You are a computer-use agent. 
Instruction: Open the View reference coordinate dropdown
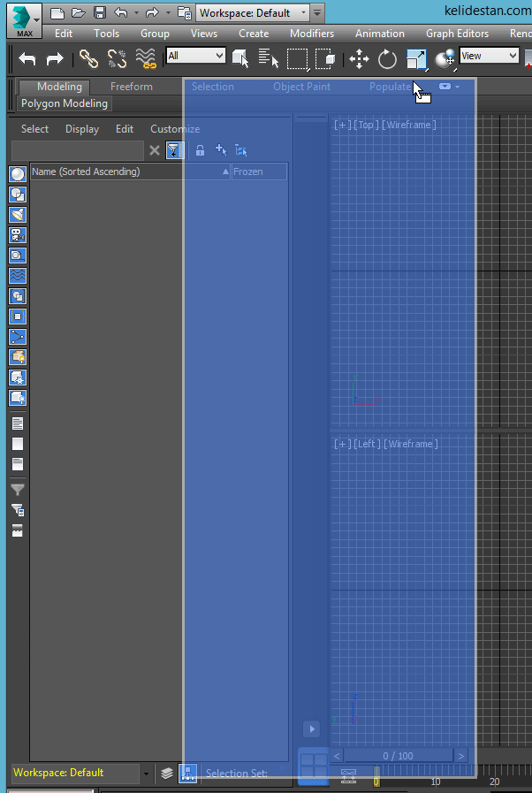tap(489, 56)
